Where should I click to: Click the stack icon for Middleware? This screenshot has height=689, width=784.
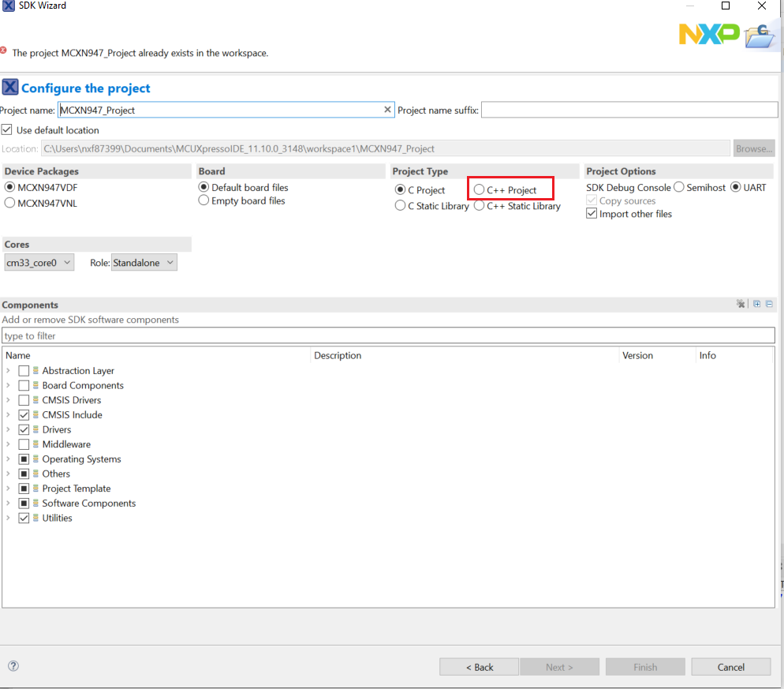pyautogui.click(x=35, y=444)
